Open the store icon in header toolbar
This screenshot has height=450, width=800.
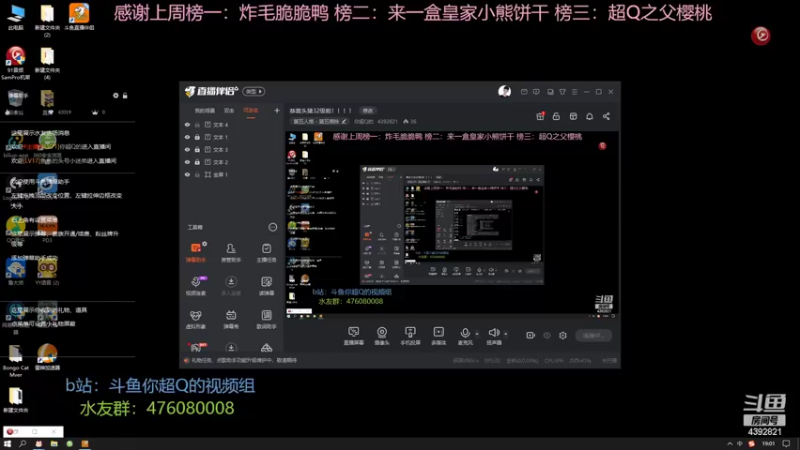point(573,116)
